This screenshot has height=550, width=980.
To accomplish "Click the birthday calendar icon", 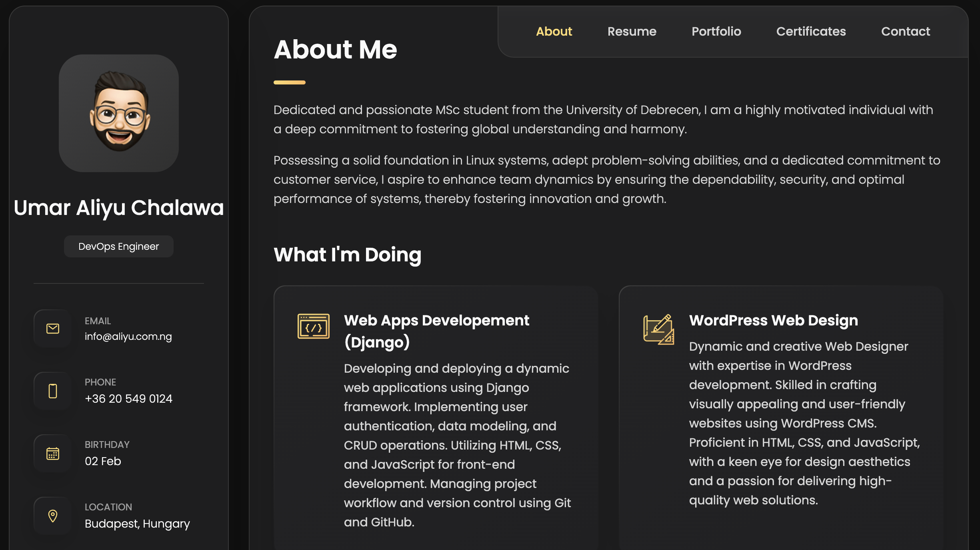I will tap(53, 454).
